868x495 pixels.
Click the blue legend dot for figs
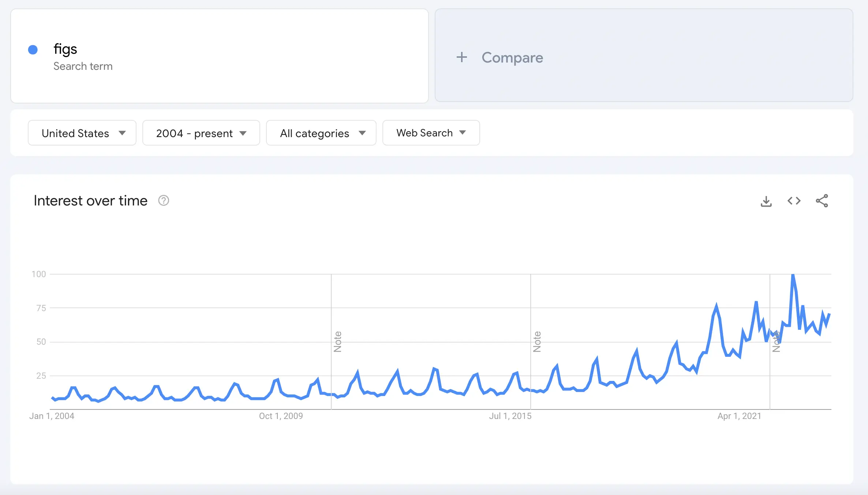coord(33,49)
